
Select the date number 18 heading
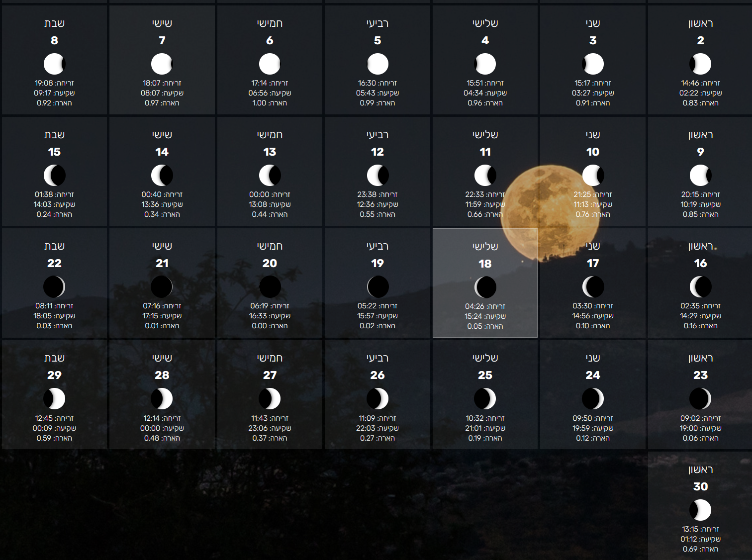tap(485, 264)
